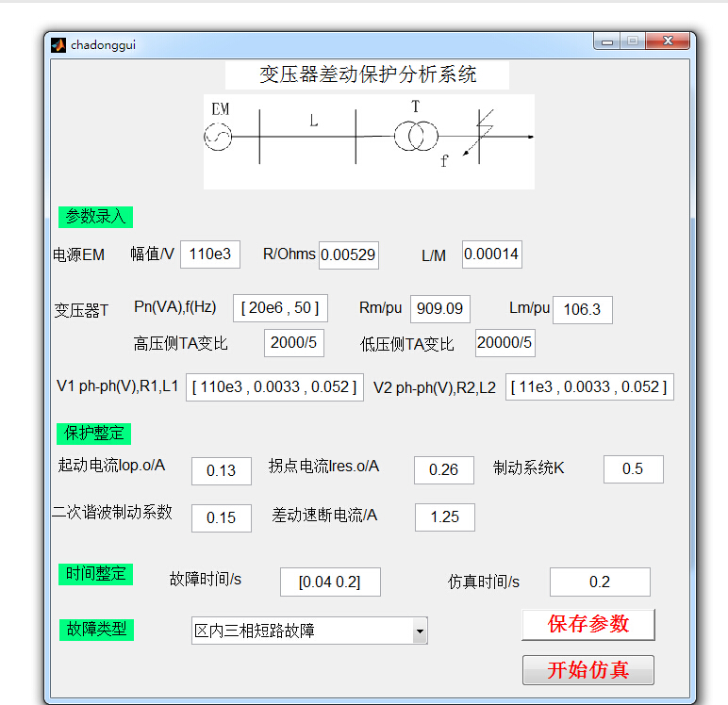The height and width of the screenshot is (705, 728).
Task: Minimize the chadonggui window
Action: [606, 41]
